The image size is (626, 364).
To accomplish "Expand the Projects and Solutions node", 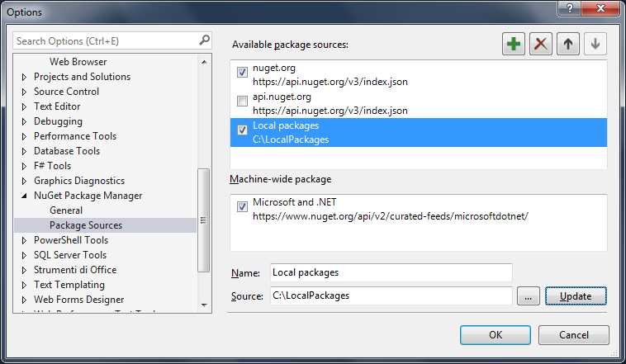I will click(x=24, y=77).
